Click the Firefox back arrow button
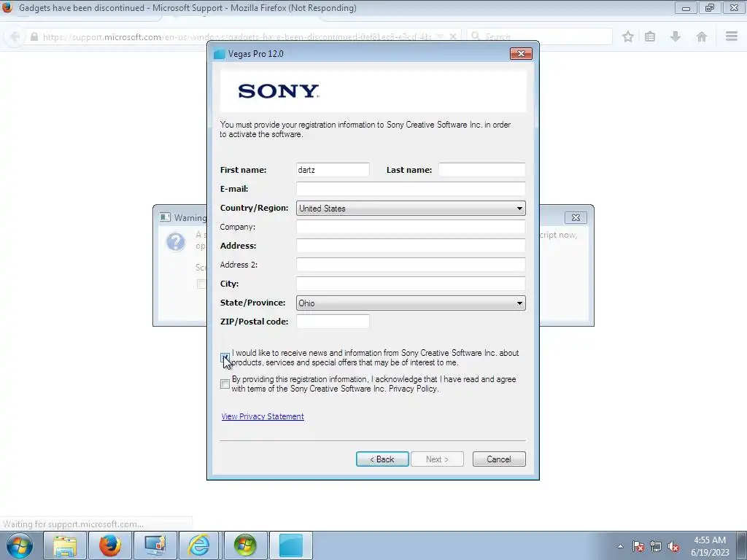Screen dimensions: 747x560 [x=15, y=36]
